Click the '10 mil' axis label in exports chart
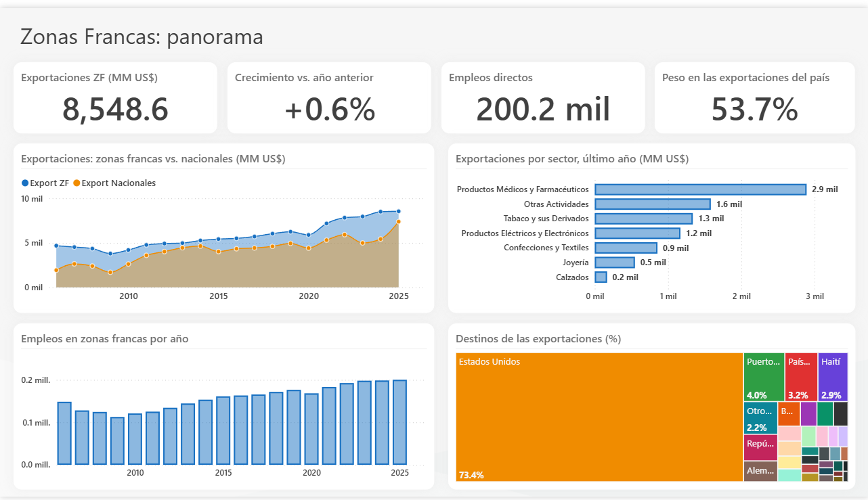 [x=32, y=199]
